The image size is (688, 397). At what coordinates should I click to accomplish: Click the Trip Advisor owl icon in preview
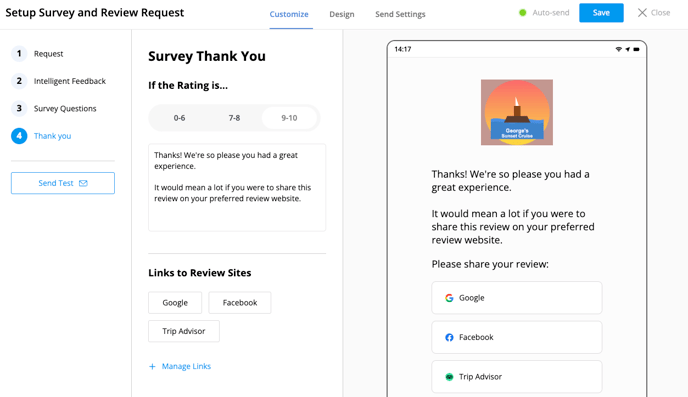tap(449, 377)
